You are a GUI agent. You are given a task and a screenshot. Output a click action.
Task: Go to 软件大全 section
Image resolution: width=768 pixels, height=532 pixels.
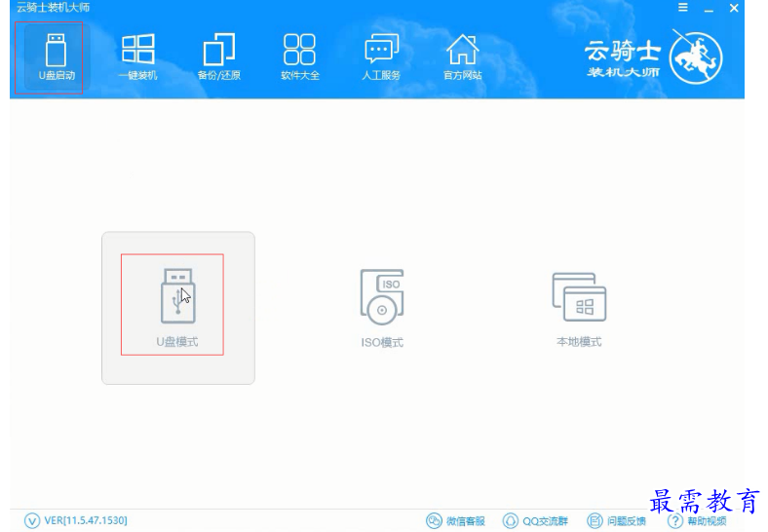click(x=300, y=57)
